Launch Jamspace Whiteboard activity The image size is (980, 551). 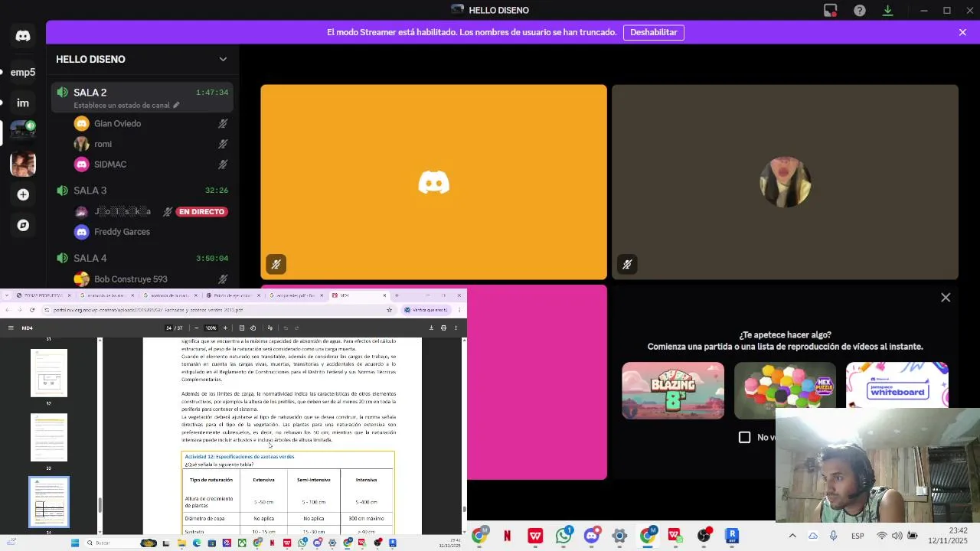(897, 390)
